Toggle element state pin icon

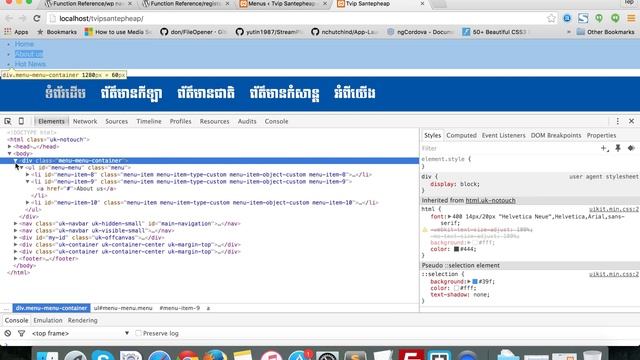(x=618, y=148)
